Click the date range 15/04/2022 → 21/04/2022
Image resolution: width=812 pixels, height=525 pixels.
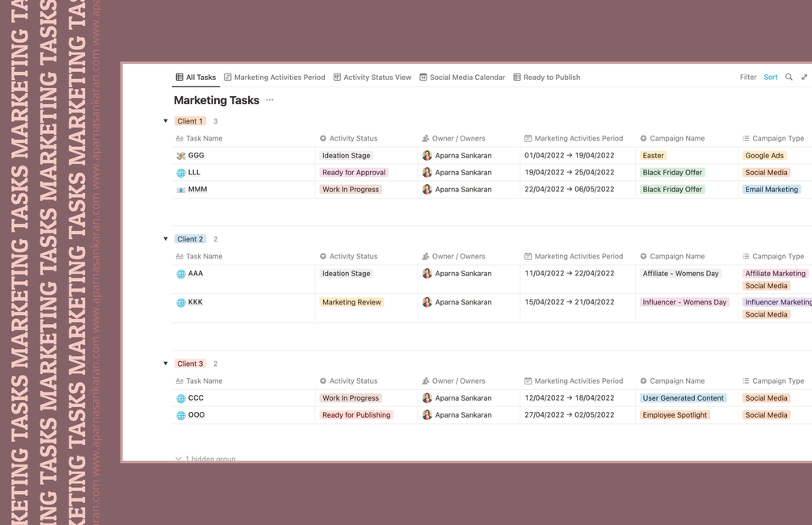point(569,302)
